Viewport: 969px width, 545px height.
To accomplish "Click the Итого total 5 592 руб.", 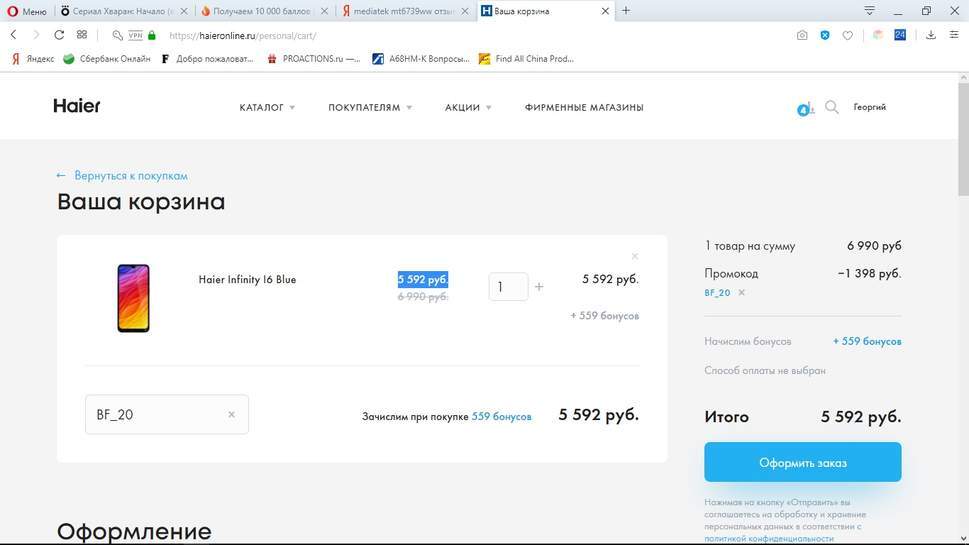I will click(x=861, y=416).
